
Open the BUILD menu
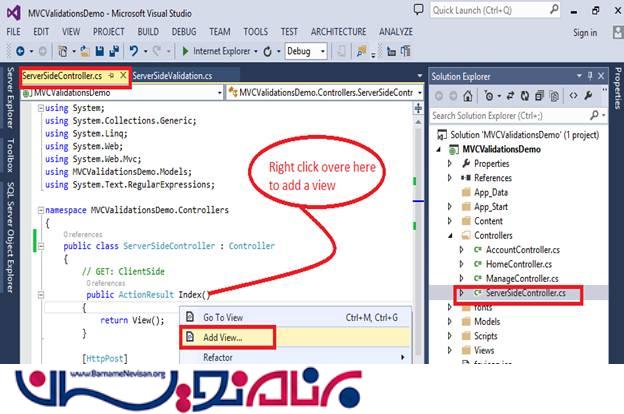click(x=147, y=32)
